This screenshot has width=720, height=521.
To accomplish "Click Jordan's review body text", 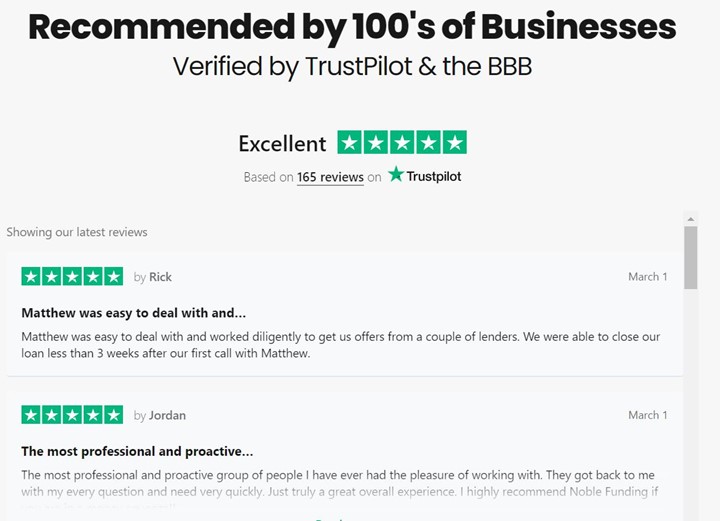I will point(340,483).
